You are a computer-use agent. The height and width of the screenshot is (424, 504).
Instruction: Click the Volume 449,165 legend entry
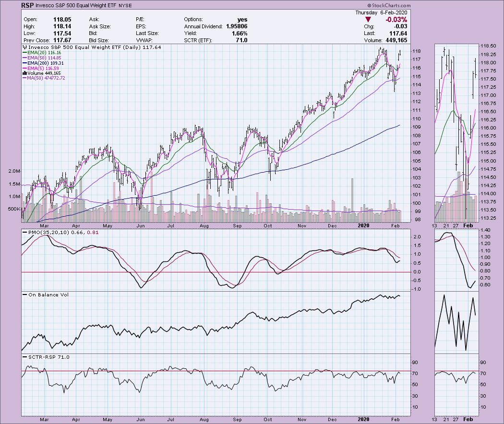[41, 73]
